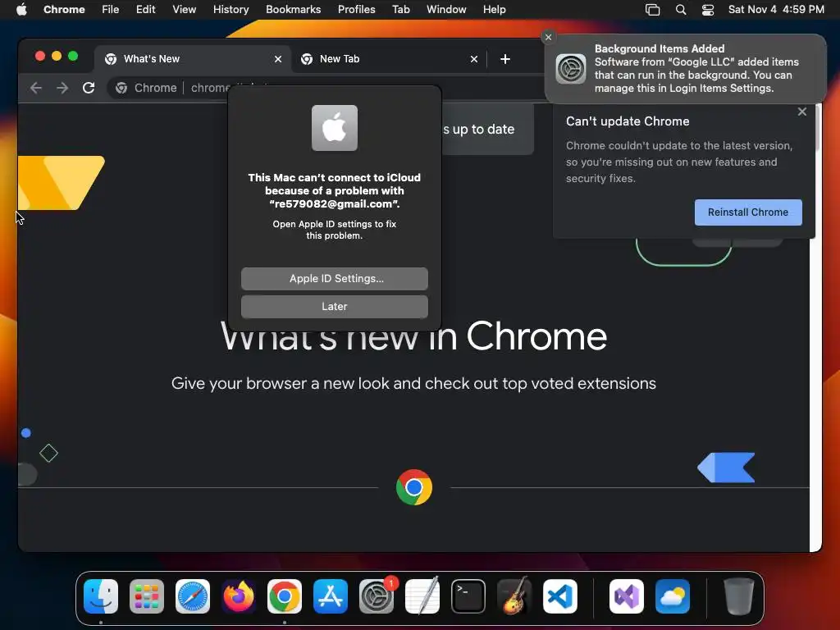The image size is (840, 630).
Task: Open the Help menu
Action: (494, 10)
